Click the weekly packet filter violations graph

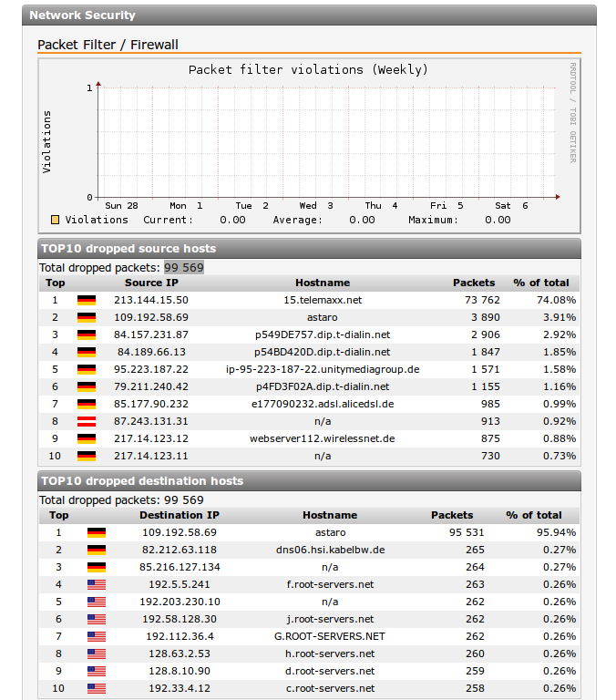click(323, 141)
